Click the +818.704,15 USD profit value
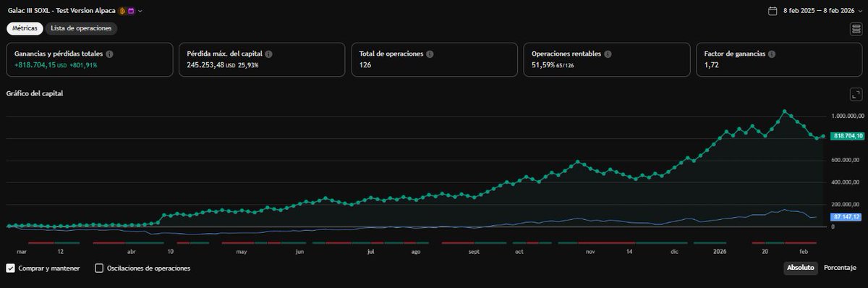The height and width of the screenshot is (288, 868). (41, 65)
